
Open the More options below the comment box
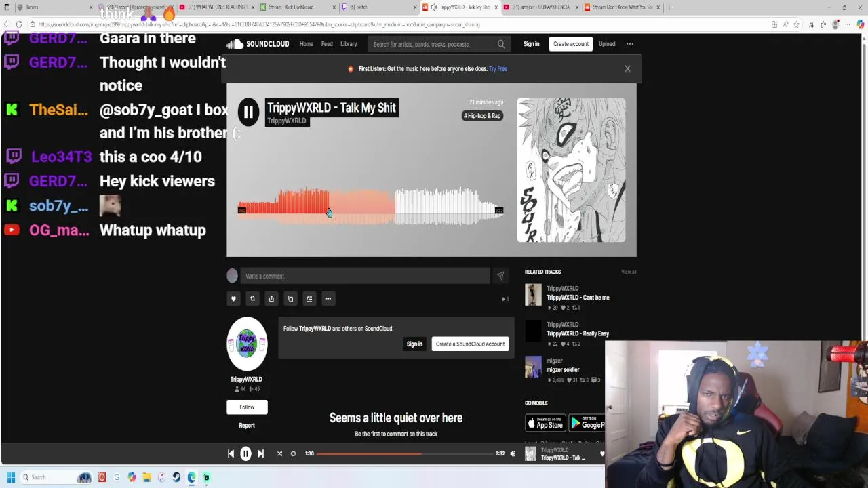(x=328, y=299)
